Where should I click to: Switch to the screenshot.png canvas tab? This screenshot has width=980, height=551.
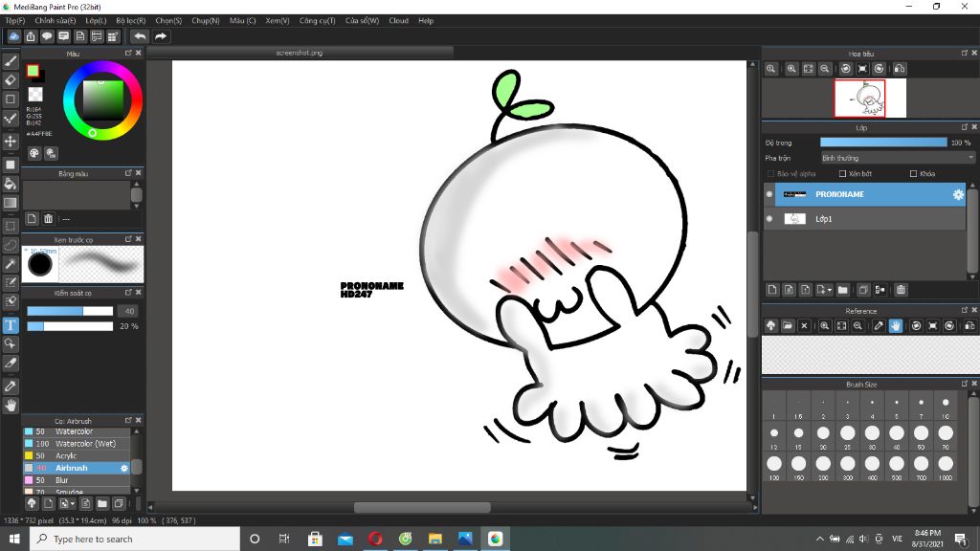click(300, 54)
